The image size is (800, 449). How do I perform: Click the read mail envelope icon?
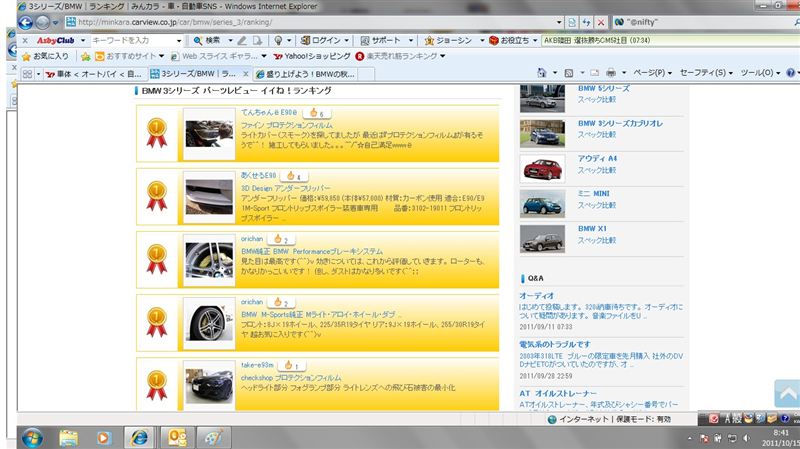click(594, 73)
